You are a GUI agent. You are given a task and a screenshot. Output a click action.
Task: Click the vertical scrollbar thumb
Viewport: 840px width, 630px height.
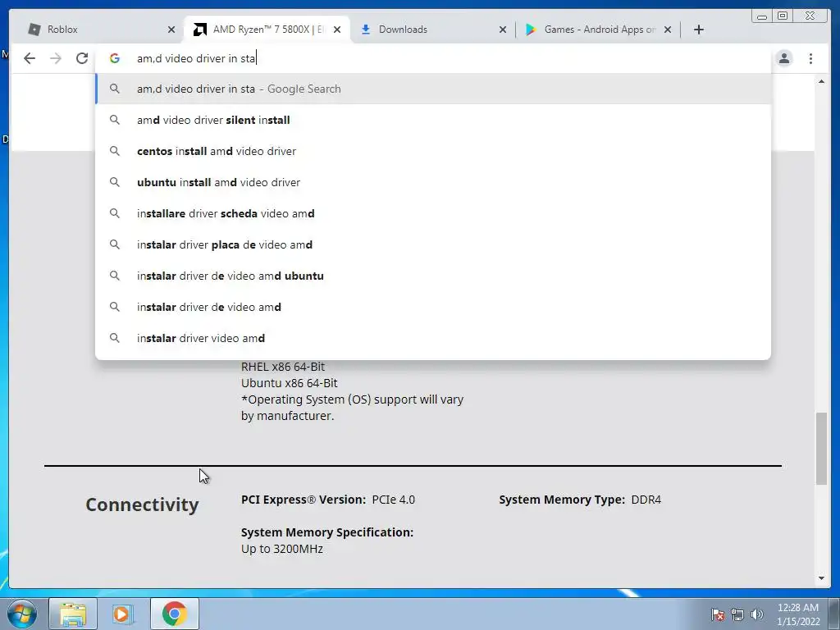point(821,449)
